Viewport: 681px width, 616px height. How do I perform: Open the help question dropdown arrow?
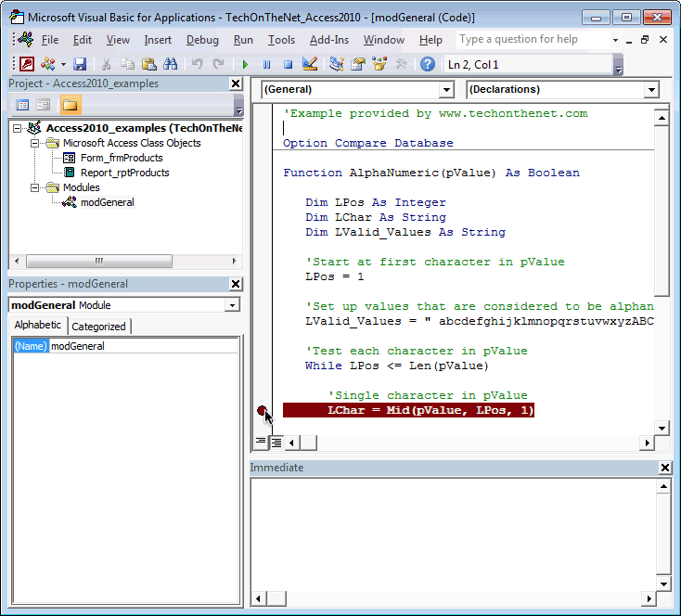click(x=615, y=40)
